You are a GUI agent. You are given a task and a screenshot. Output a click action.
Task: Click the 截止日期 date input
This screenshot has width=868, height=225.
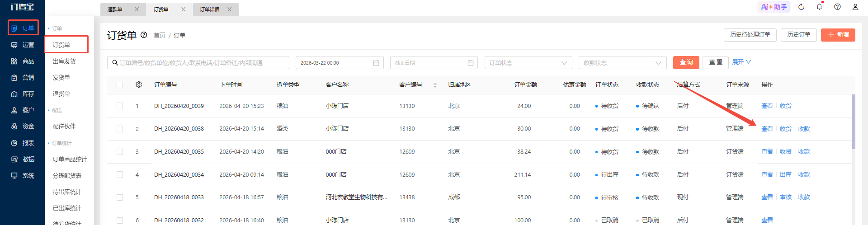coord(434,63)
